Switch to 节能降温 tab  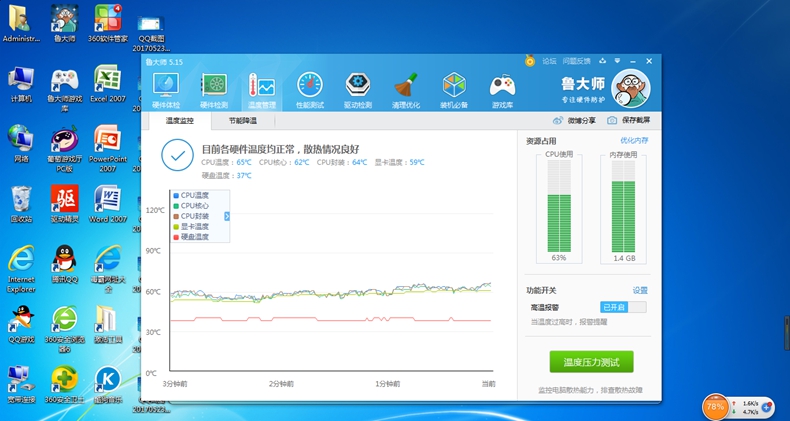[x=242, y=121]
